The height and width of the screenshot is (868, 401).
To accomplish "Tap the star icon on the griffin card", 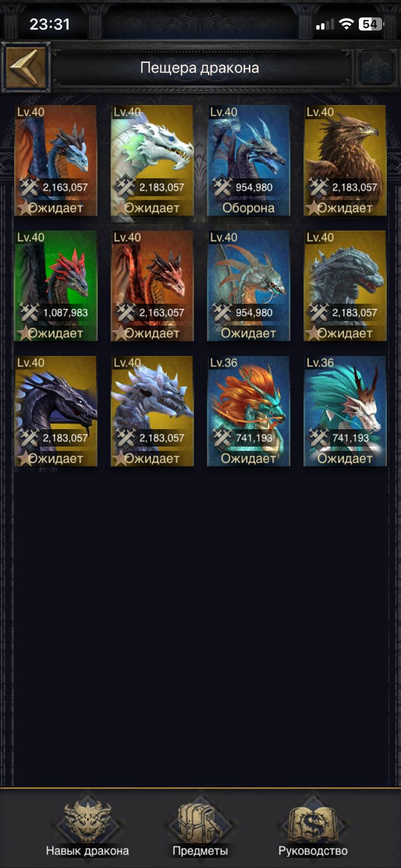I will click(313, 208).
